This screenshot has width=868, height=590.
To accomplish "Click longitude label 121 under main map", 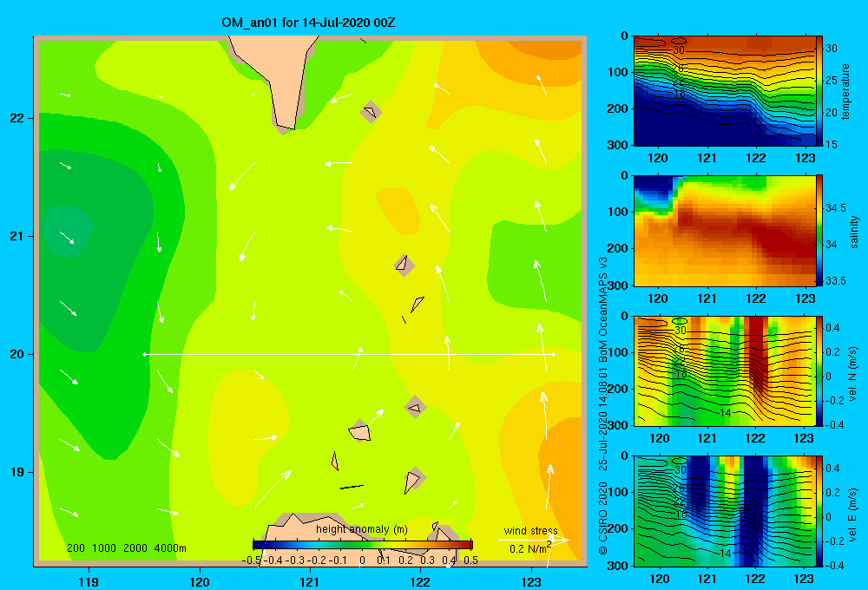I will [310, 581].
